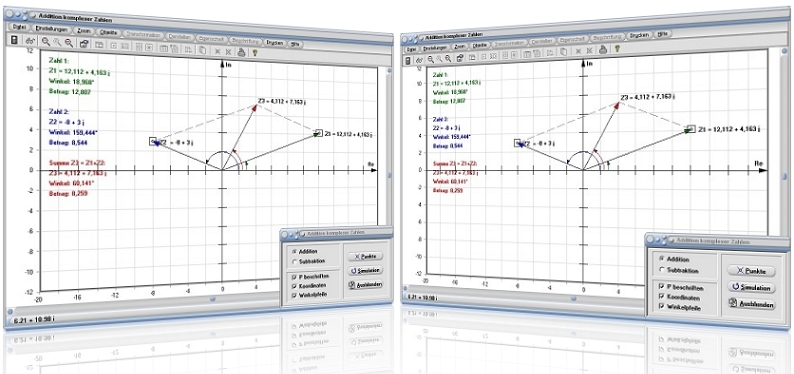Click the Z1 point marker in the left plot
The height and width of the screenshot is (374, 794).
[318, 133]
